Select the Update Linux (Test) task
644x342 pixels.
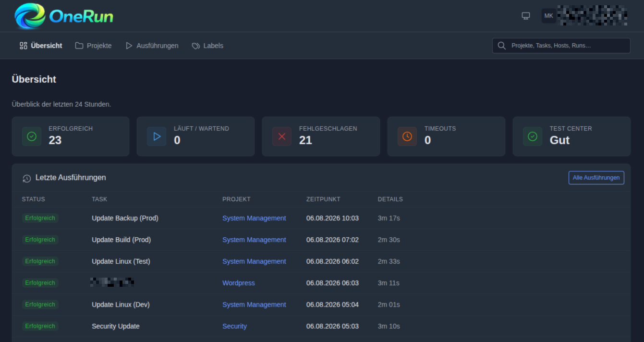tap(121, 261)
